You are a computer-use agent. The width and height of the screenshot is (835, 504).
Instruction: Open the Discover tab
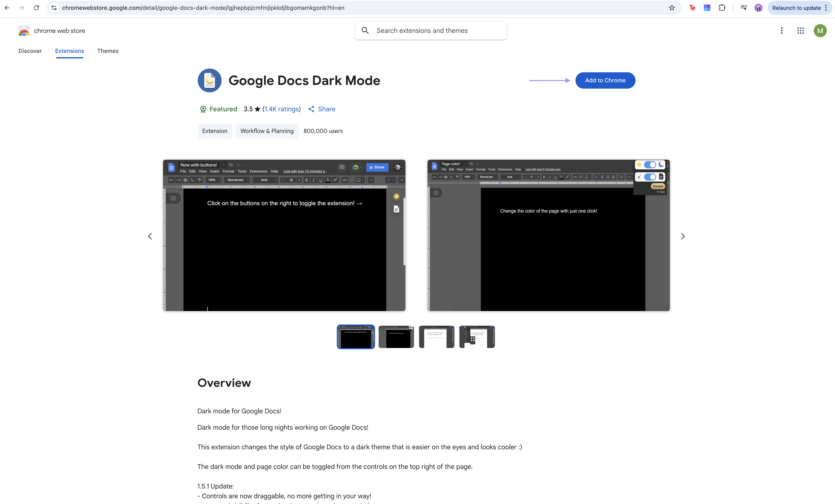(30, 51)
